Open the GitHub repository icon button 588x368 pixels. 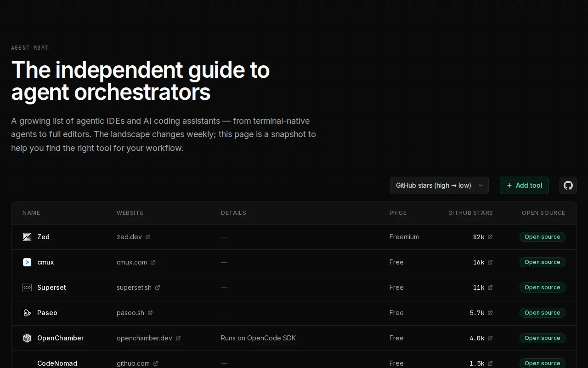[568, 185]
